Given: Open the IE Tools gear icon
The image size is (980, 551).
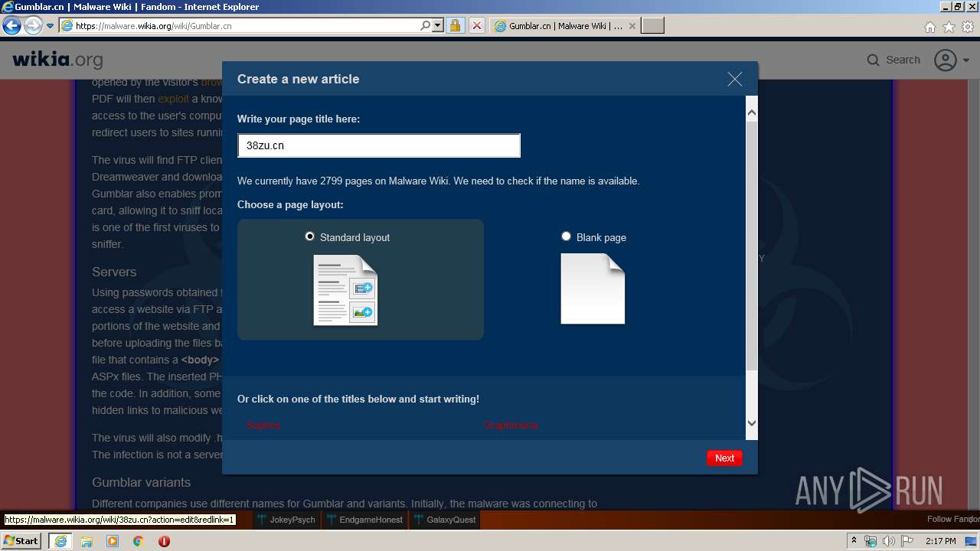Looking at the screenshot, I should pos(968,27).
